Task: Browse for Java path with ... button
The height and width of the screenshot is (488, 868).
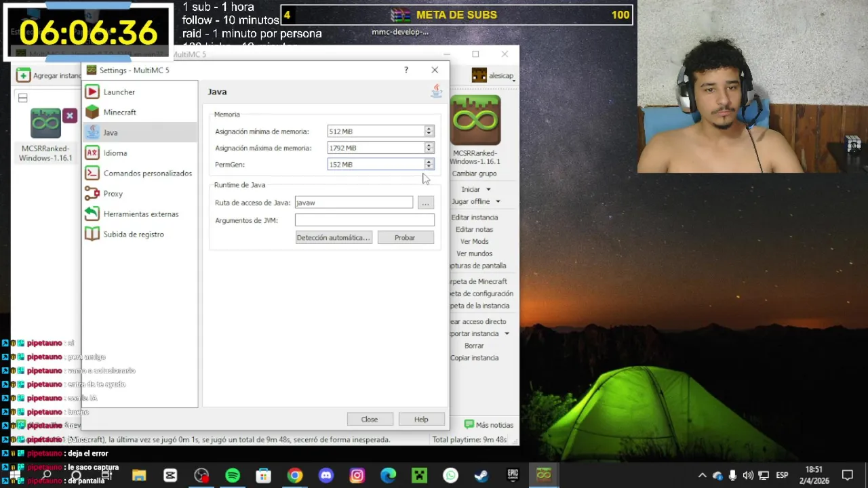Action: click(426, 203)
